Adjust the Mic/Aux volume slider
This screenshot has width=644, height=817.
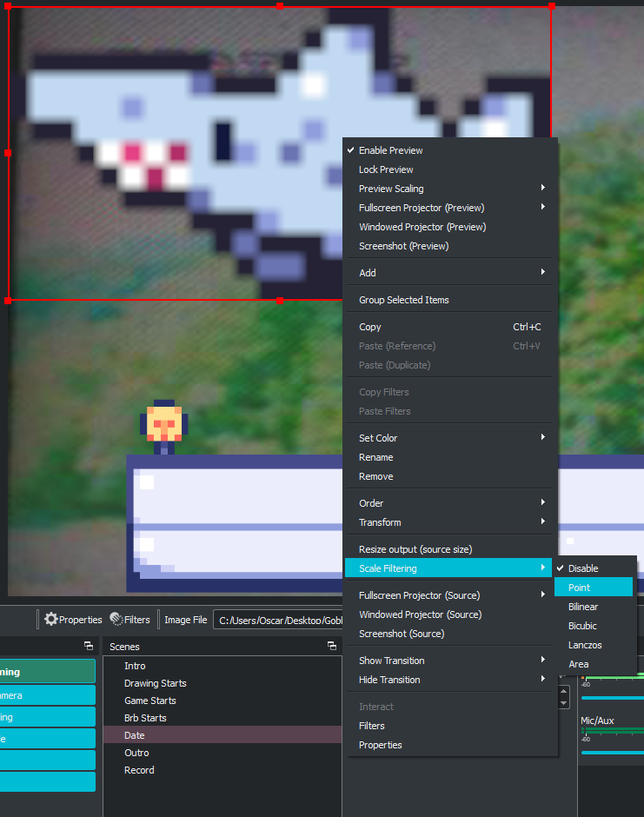[612, 752]
